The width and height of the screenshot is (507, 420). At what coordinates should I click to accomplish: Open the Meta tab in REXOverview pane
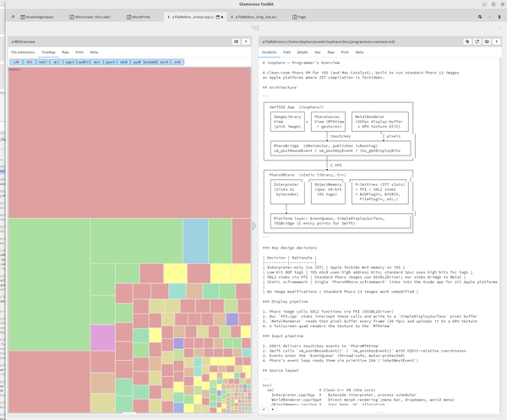tap(94, 52)
